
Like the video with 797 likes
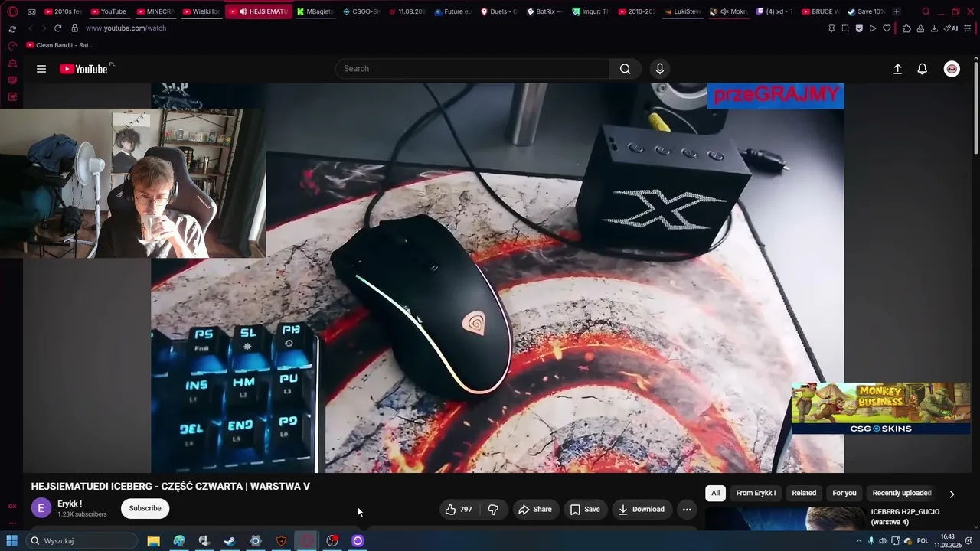pyautogui.click(x=459, y=509)
